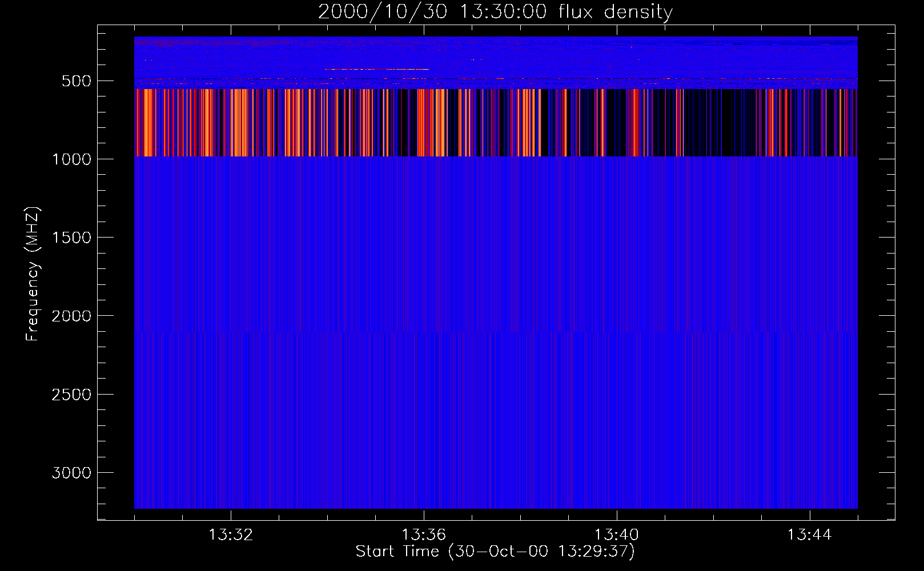This screenshot has height=571, width=924.
Task: Click the 2500 frequency tick label
Action: [x=71, y=395]
